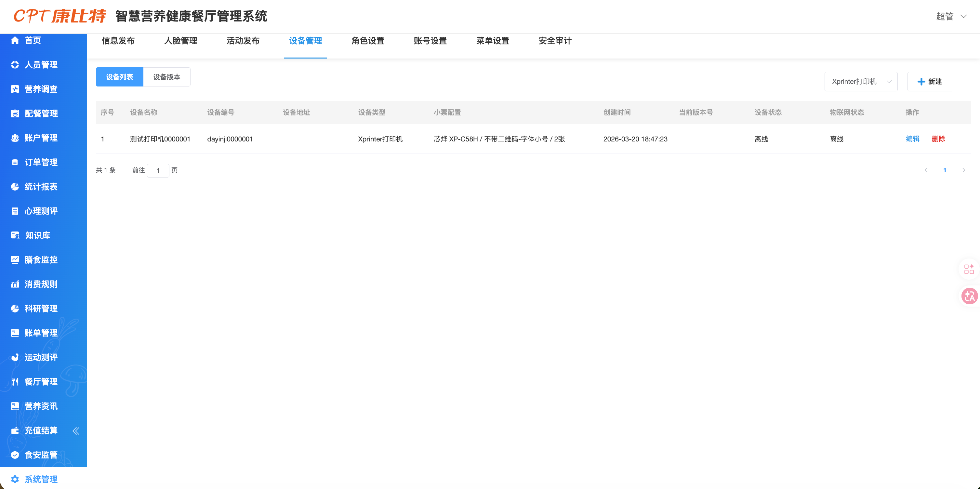Switch to the 信息发布 tab

[x=118, y=41]
